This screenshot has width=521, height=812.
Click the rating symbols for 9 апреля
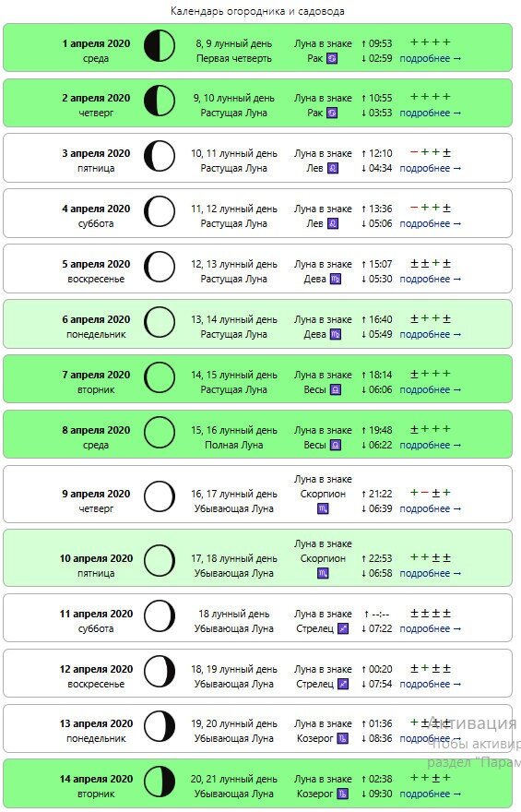(x=430, y=493)
